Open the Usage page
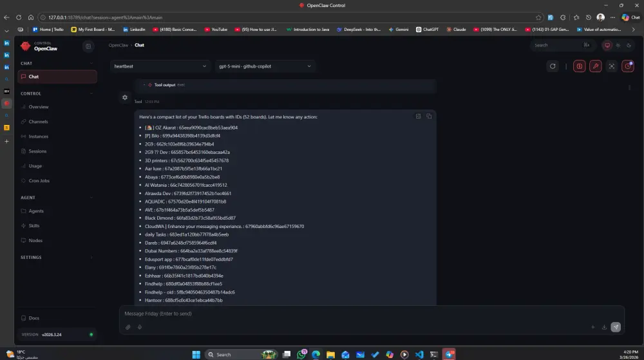The image size is (644, 360). [35, 166]
